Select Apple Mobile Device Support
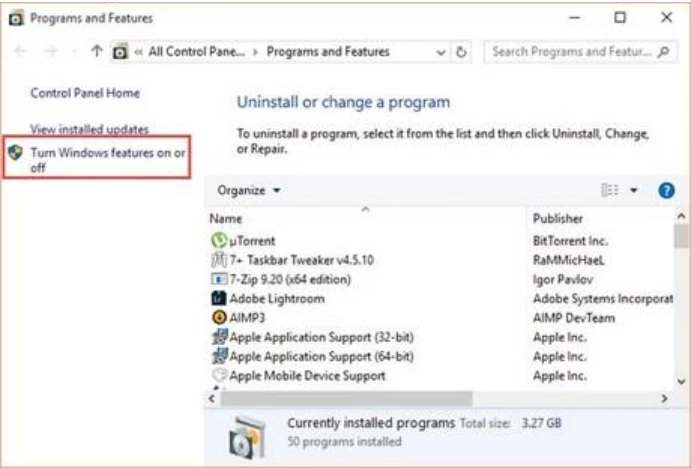Viewport: 691px width, 468px height. [307, 375]
